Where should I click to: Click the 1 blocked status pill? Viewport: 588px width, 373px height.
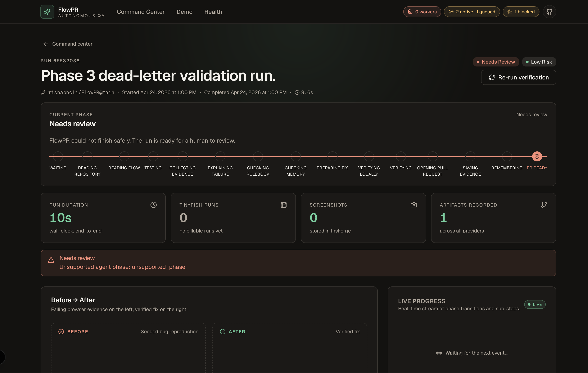[x=521, y=12]
